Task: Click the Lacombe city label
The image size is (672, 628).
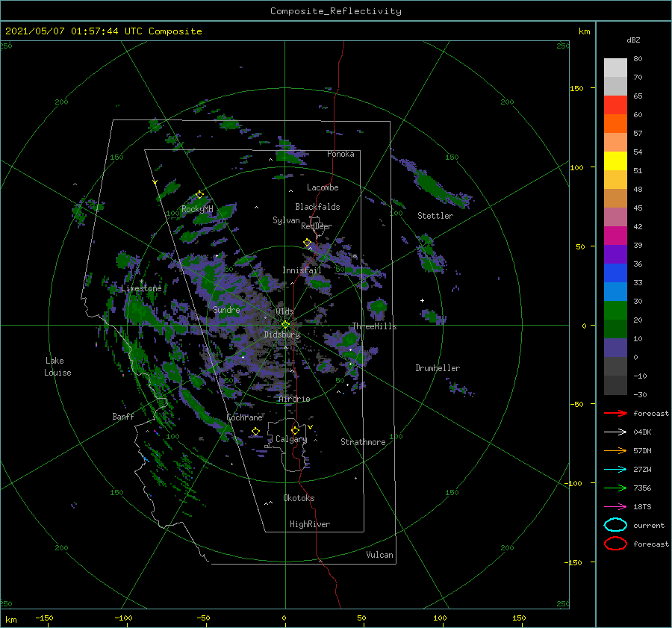Action: 323,187
